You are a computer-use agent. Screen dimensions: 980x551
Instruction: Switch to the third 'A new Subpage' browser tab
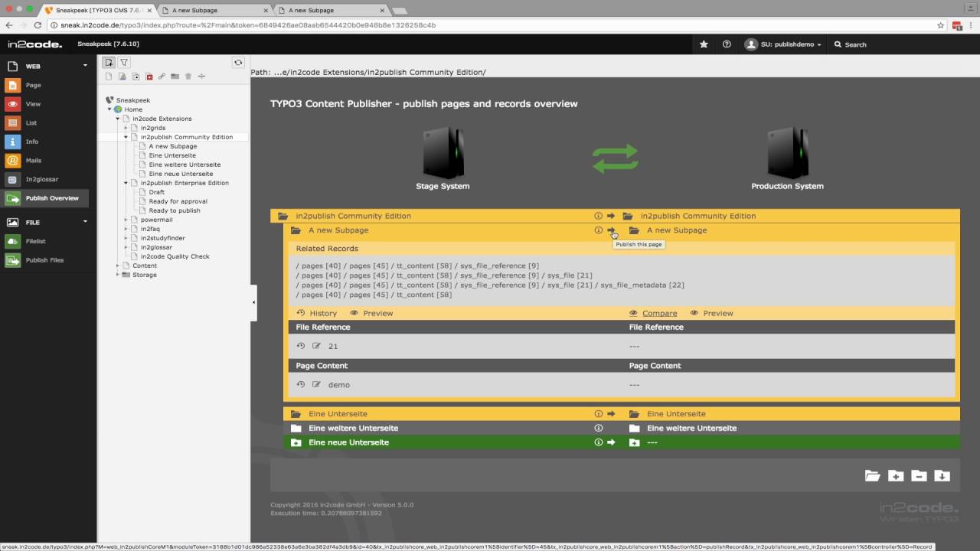pos(332,11)
